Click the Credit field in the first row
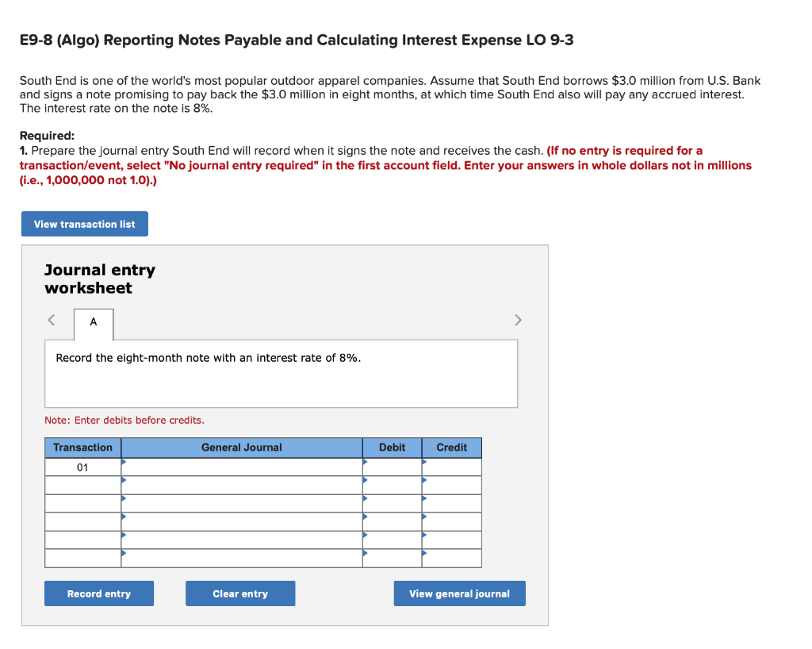Viewport: 812px width, 649px height. [452, 467]
